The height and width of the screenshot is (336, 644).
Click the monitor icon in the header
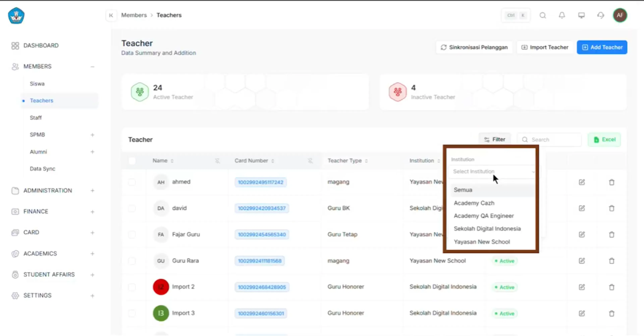[581, 15]
